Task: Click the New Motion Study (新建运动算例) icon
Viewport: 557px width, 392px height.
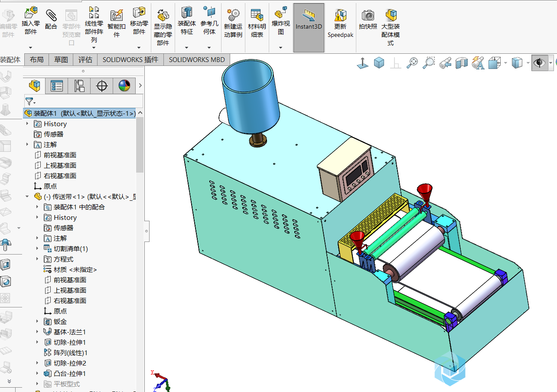Action: point(233,16)
